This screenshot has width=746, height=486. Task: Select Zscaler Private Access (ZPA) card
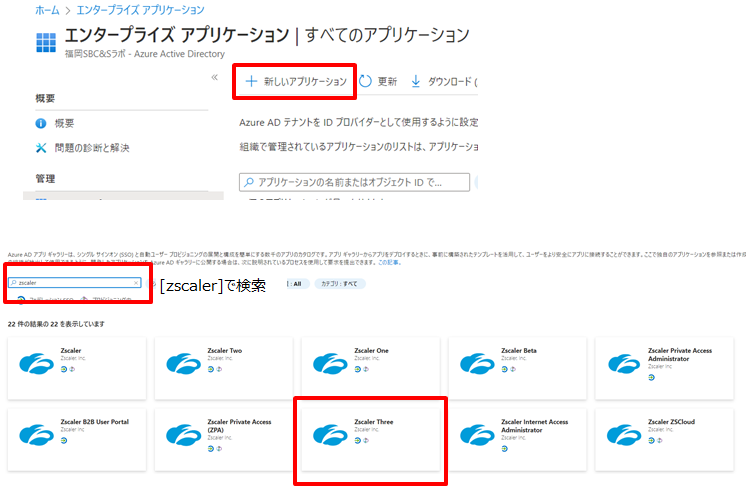click(224, 440)
